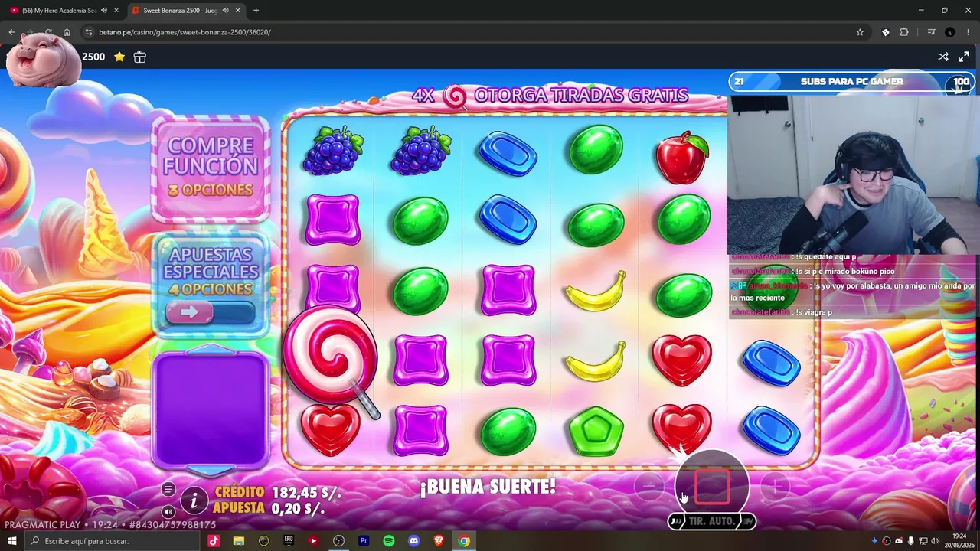The width and height of the screenshot is (980, 551).
Task: Bookmark this page with the star icon
Action: pos(860,32)
